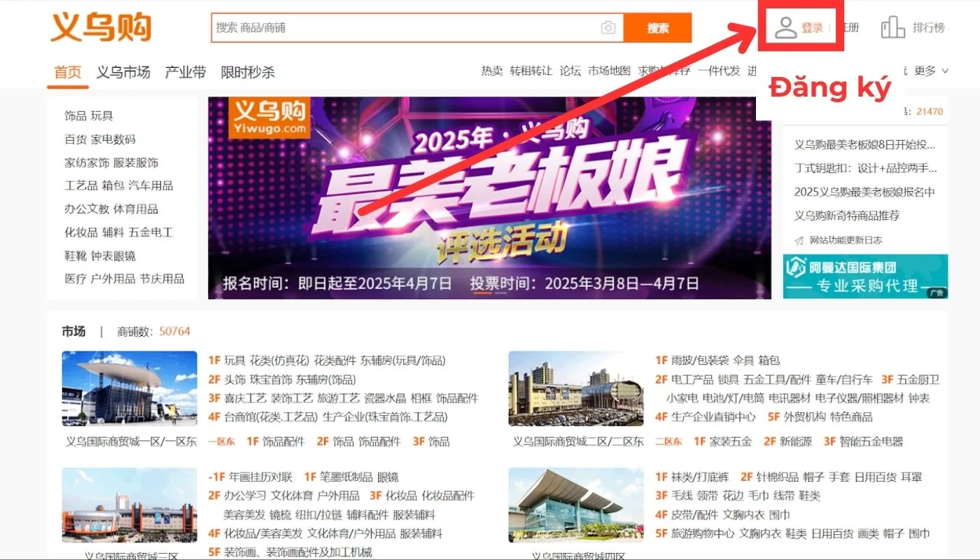Image resolution: width=980 pixels, height=560 pixels.
Task: Click the camera image-search icon in search box
Action: [608, 28]
